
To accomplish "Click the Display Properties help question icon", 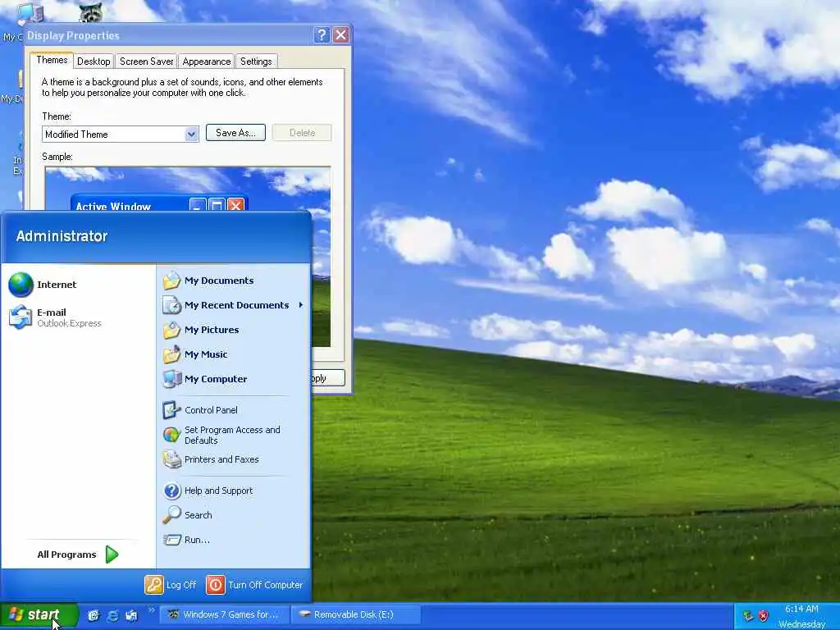I will tap(322, 35).
